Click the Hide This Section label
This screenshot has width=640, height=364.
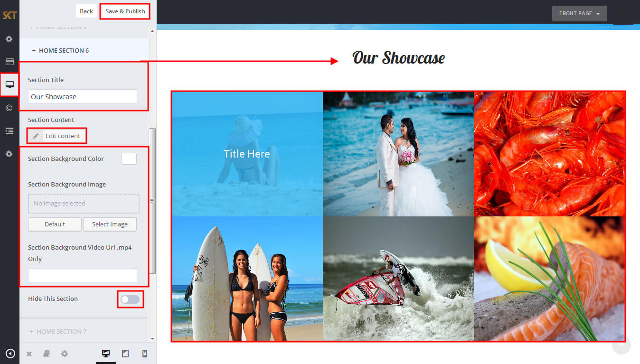click(x=53, y=299)
